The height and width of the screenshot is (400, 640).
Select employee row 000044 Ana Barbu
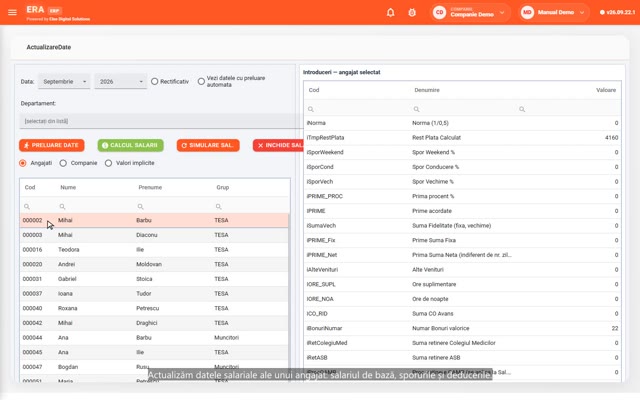[x=154, y=338]
